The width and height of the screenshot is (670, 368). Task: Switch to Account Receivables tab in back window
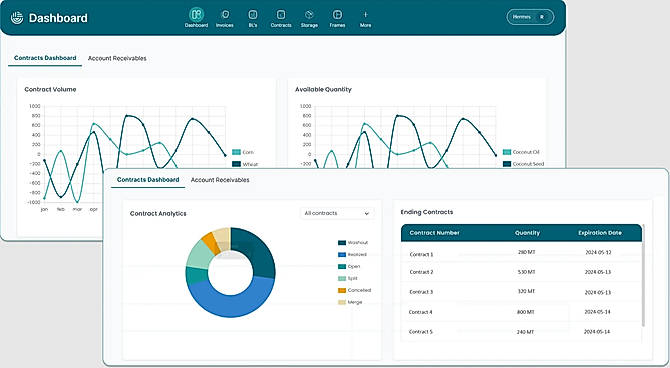(x=117, y=58)
